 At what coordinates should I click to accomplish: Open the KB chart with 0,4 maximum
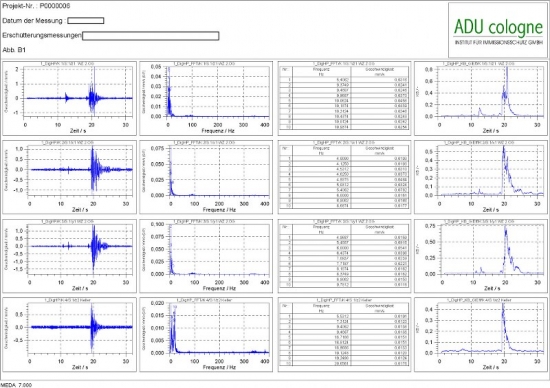point(481,335)
